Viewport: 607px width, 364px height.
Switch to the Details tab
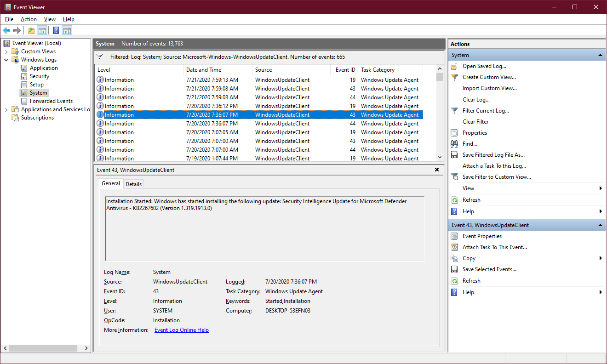tap(133, 184)
